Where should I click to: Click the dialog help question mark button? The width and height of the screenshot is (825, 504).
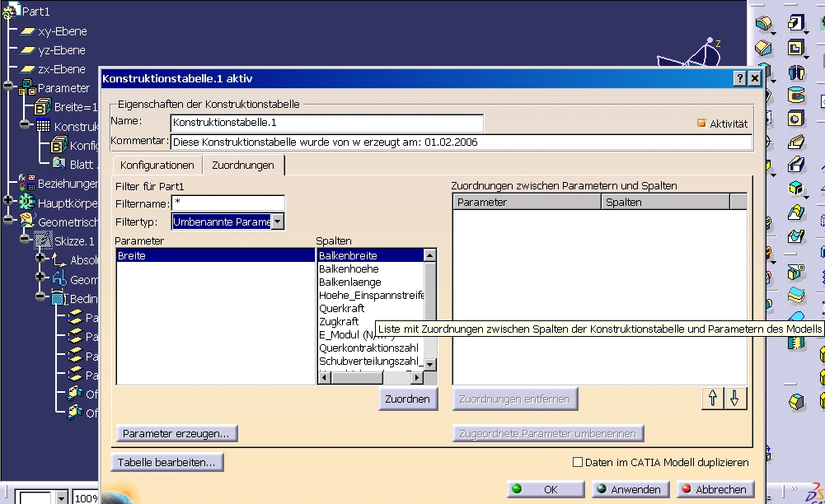[740, 78]
